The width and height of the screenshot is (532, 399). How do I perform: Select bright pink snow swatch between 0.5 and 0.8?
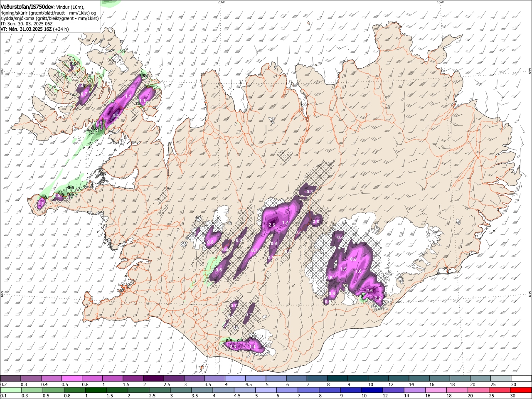coord(71,379)
